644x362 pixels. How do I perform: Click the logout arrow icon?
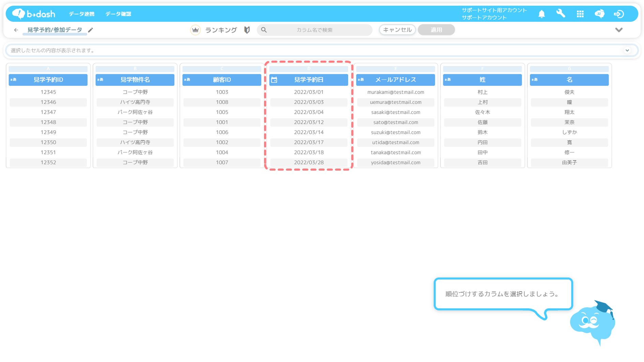tap(619, 14)
